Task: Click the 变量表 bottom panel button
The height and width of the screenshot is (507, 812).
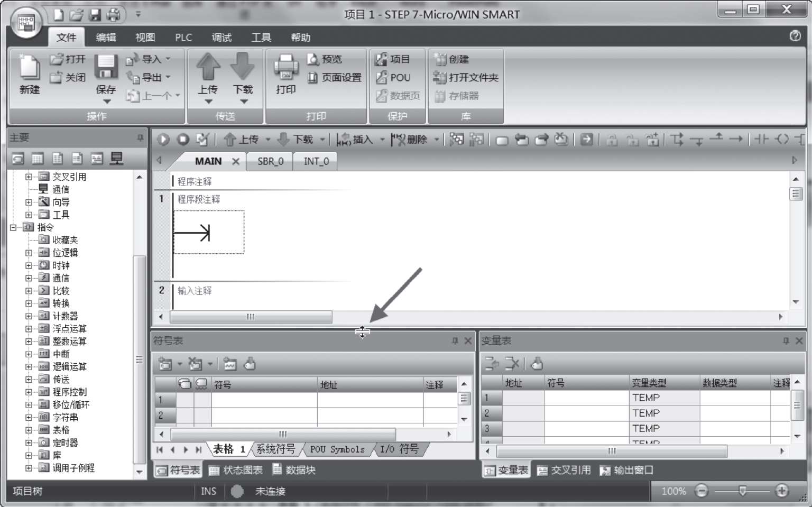Action: (506, 470)
